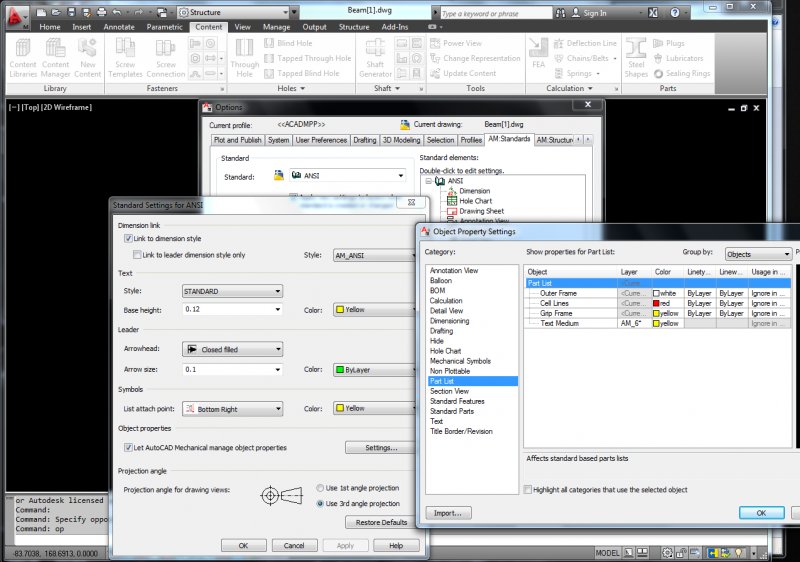The width and height of the screenshot is (800, 562).
Task: Click the Help question mark icon
Action: tap(674, 13)
